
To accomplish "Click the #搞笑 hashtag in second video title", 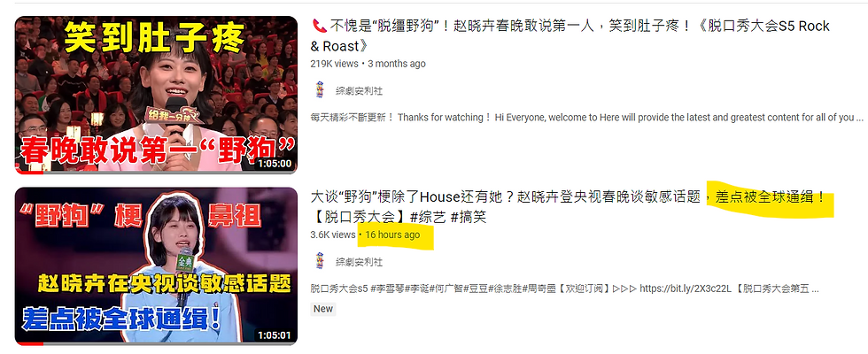I will click(x=469, y=217).
